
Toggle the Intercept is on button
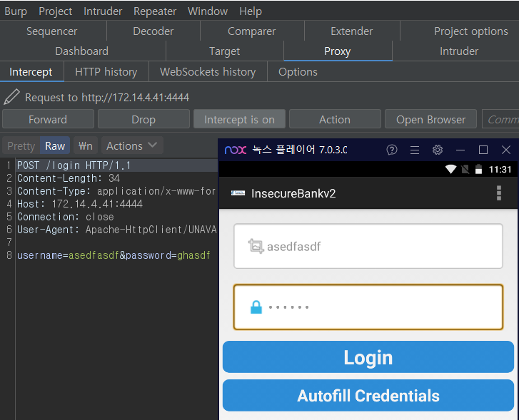pyautogui.click(x=239, y=119)
